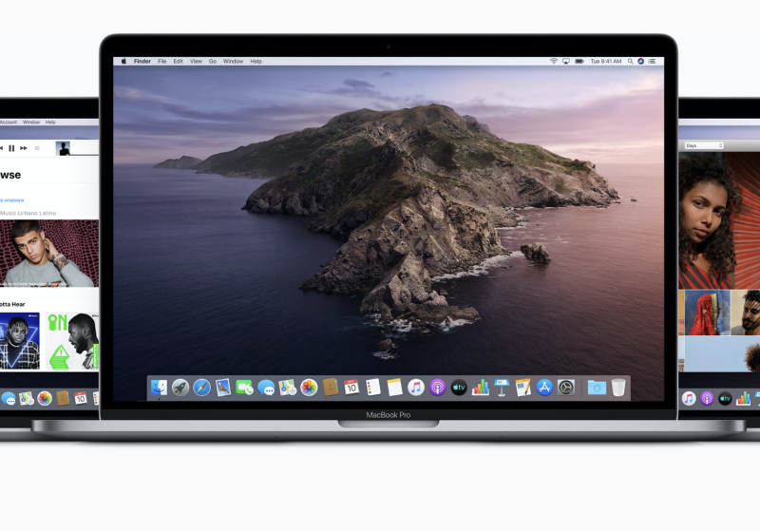
Task: Activate Siri from the menu bar
Action: 640,61
